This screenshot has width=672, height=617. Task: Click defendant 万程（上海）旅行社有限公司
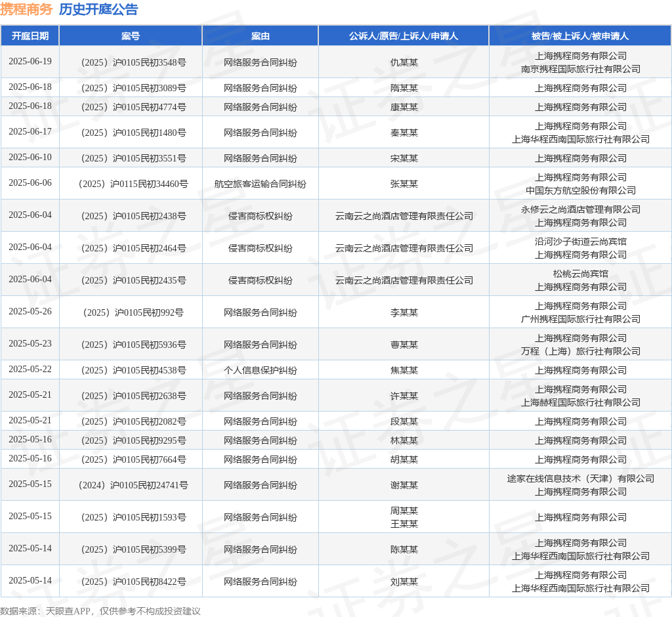click(x=581, y=351)
